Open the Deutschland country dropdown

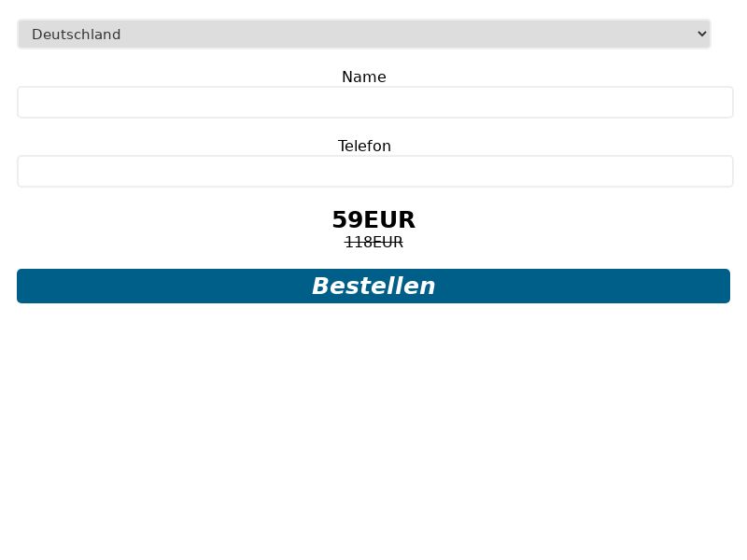pos(363,35)
